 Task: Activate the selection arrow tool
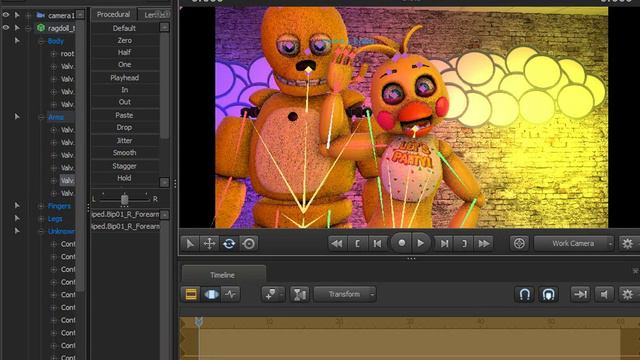tap(190, 244)
